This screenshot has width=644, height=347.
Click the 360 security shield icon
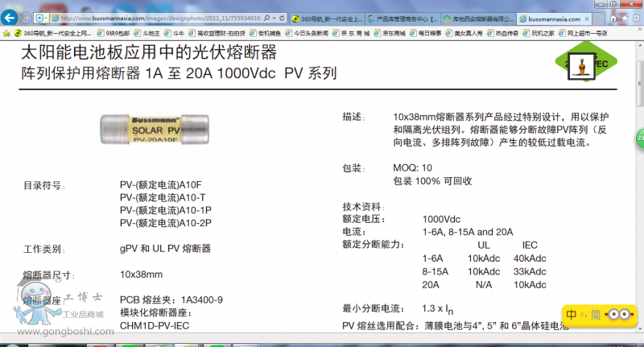(x=39, y=18)
